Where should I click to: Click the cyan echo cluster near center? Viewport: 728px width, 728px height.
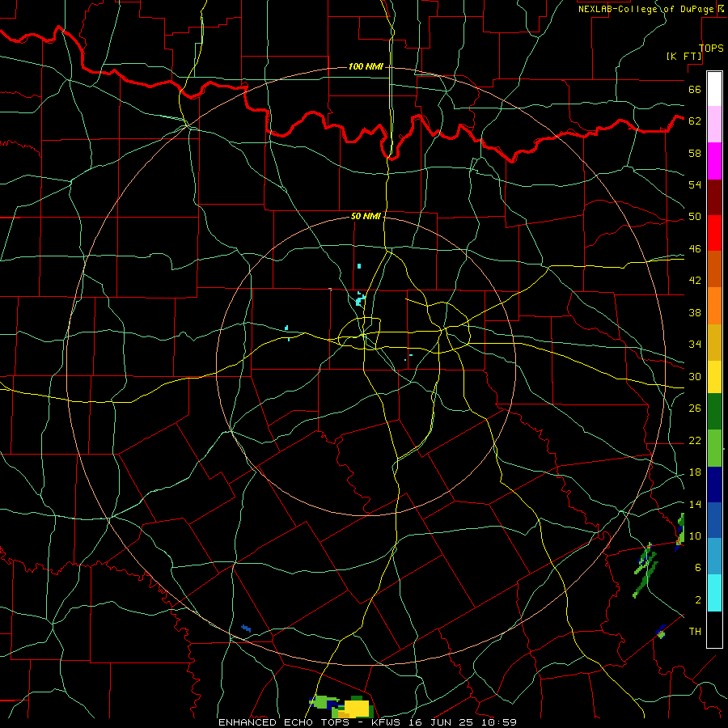click(x=360, y=298)
